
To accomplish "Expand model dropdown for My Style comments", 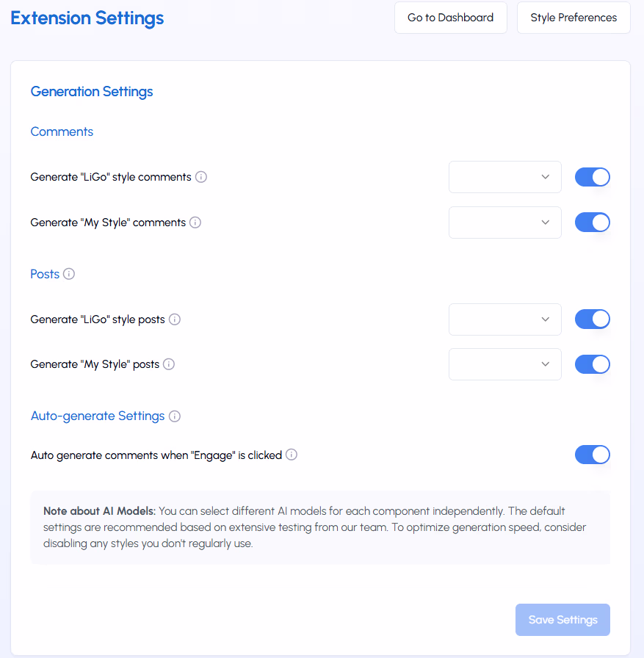I will pos(504,223).
